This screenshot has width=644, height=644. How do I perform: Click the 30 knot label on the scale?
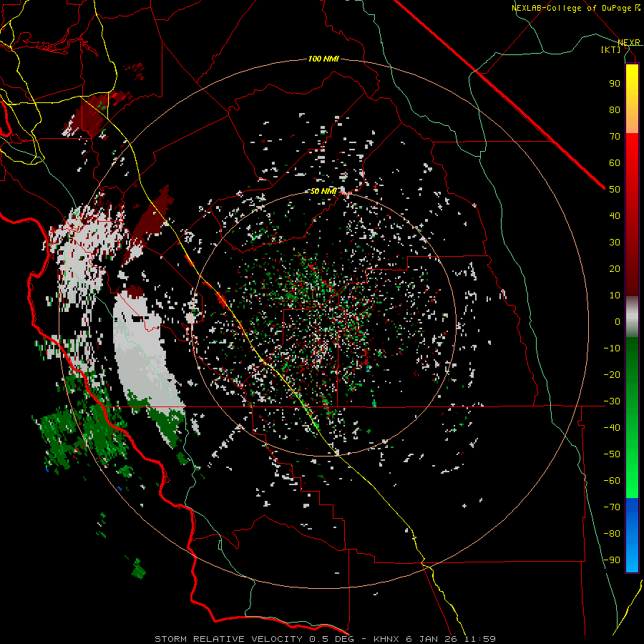(615, 243)
